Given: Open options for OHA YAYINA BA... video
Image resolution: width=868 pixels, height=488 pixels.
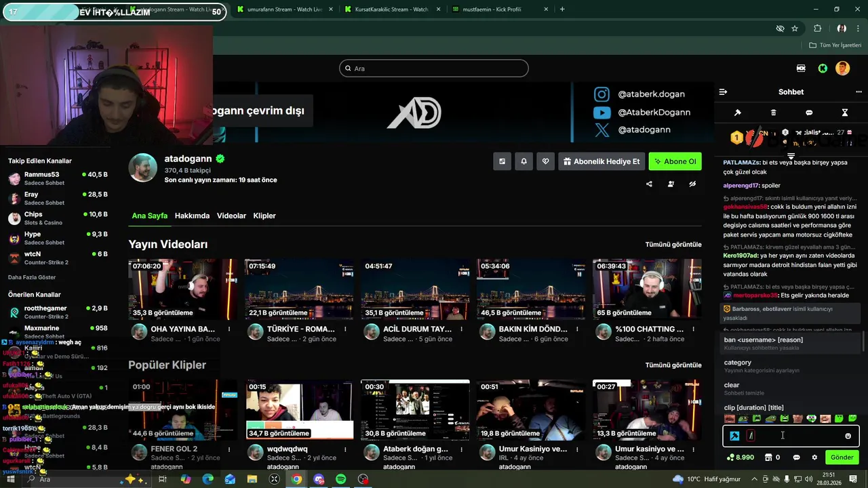Looking at the screenshot, I should click(x=229, y=329).
